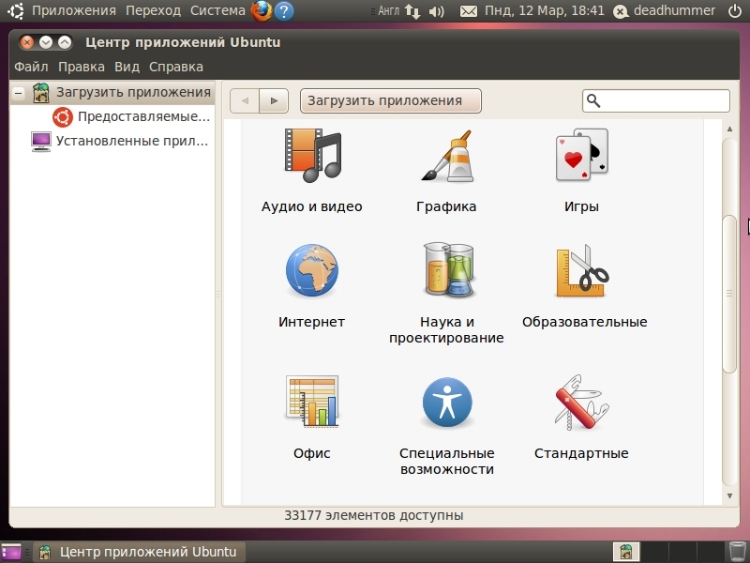
Task: Open the Справка menu
Action: click(x=176, y=67)
